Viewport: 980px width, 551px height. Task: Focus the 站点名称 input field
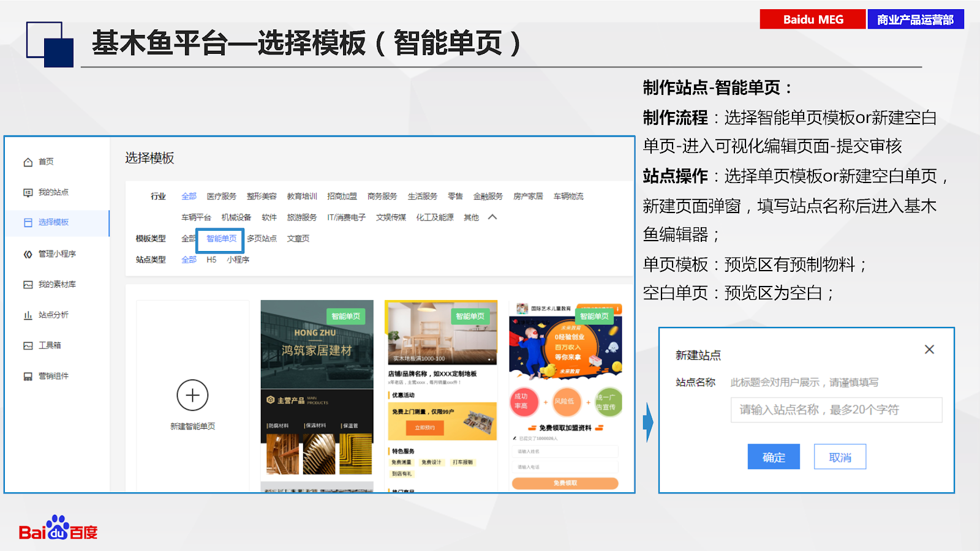click(836, 410)
